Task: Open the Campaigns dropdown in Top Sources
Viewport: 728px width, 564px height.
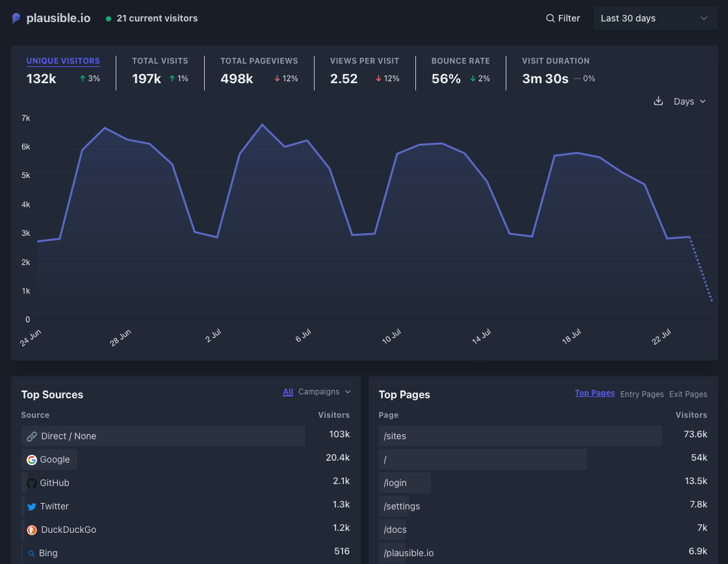Action: 324,392
